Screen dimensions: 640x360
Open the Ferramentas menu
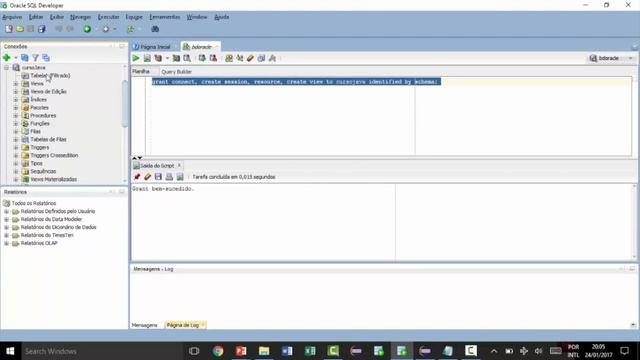tap(164, 17)
